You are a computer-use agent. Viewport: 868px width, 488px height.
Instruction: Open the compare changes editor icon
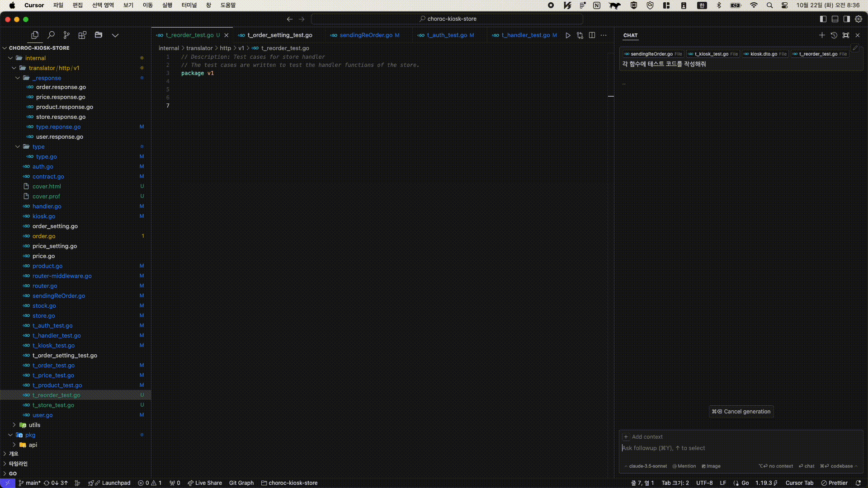580,35
